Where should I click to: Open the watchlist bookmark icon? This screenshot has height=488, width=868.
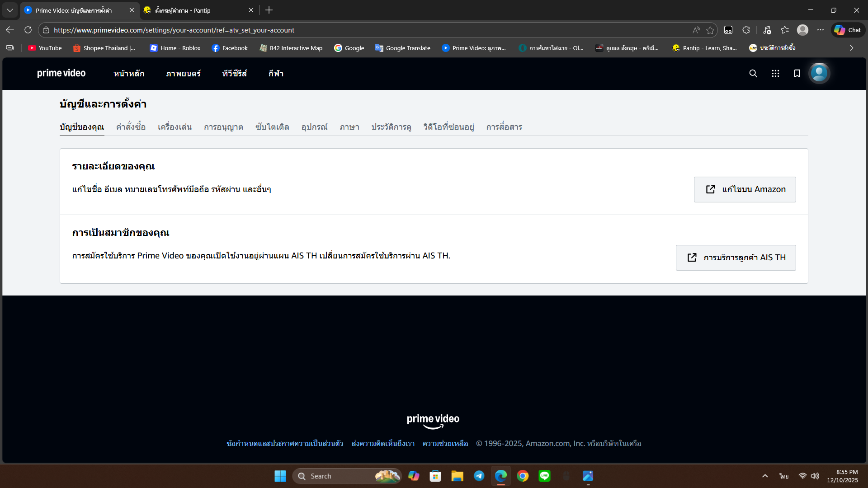[797, 74]
